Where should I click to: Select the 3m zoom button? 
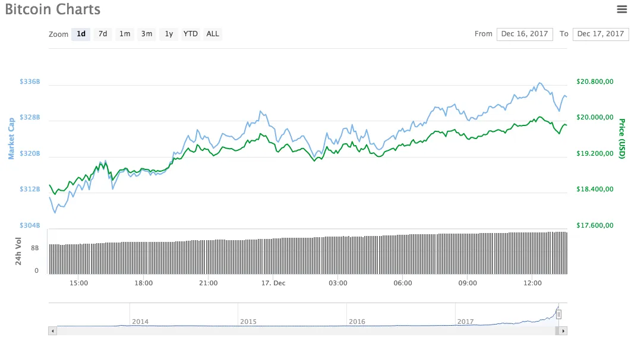click(147, 34)
